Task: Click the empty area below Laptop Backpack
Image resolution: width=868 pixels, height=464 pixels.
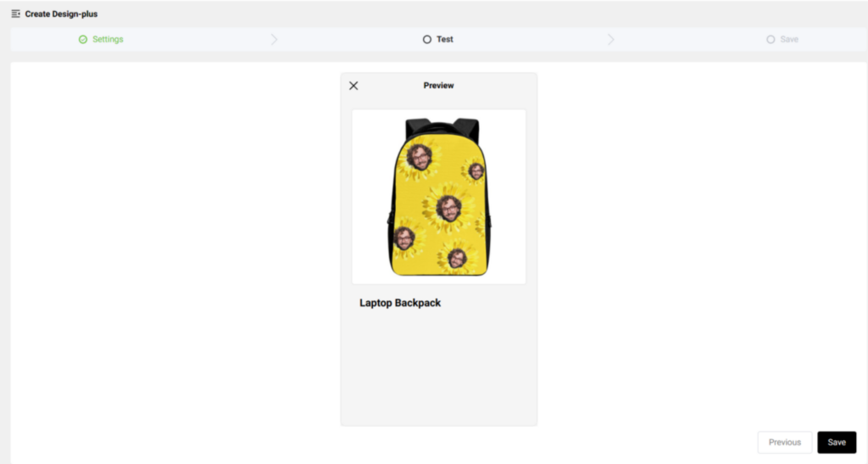Action: tap(439, 368)
